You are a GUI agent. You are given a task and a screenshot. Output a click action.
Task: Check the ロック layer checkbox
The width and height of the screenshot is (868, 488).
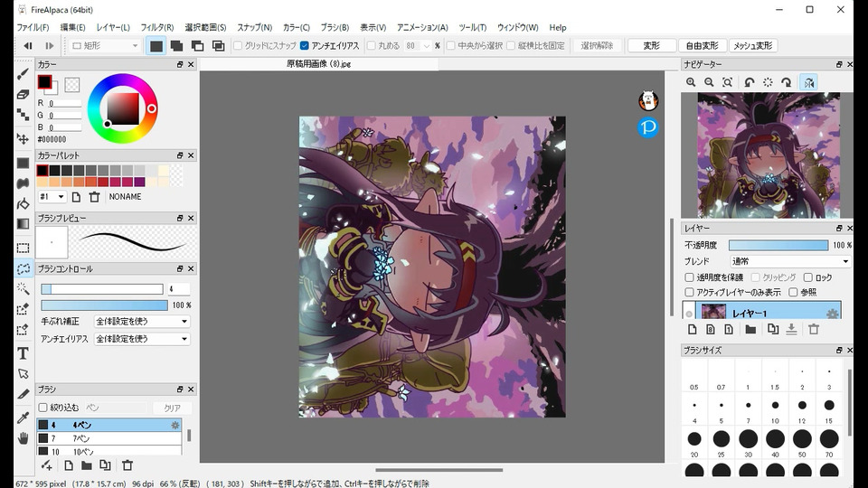(808, 277)
